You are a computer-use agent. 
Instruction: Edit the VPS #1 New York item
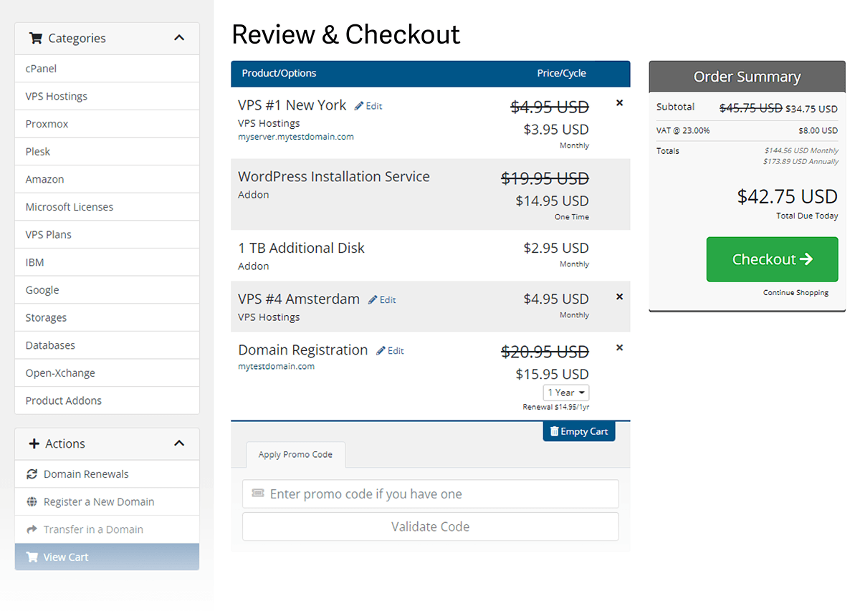click(x=368, y=106)
